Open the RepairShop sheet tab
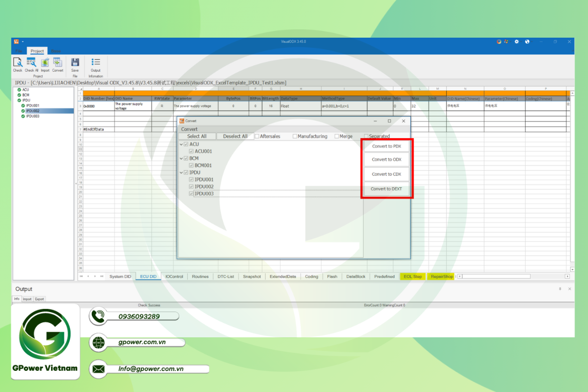 pos(442,276)
